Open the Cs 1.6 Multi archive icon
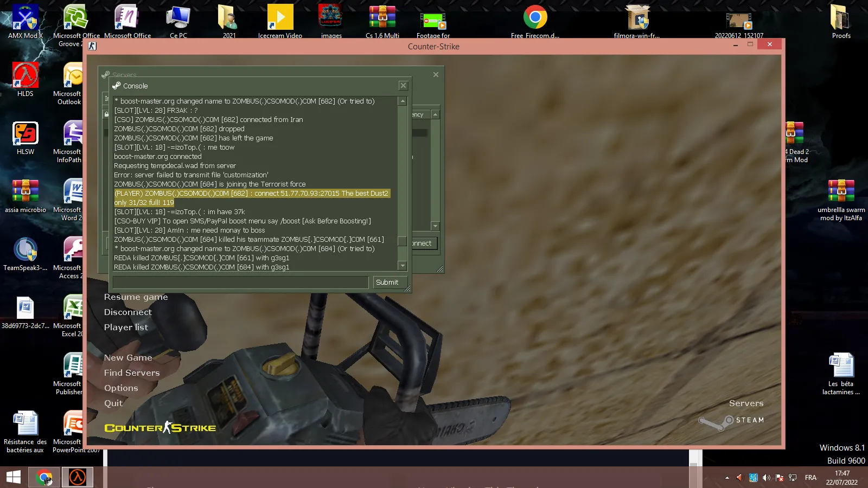 point(382,22)
